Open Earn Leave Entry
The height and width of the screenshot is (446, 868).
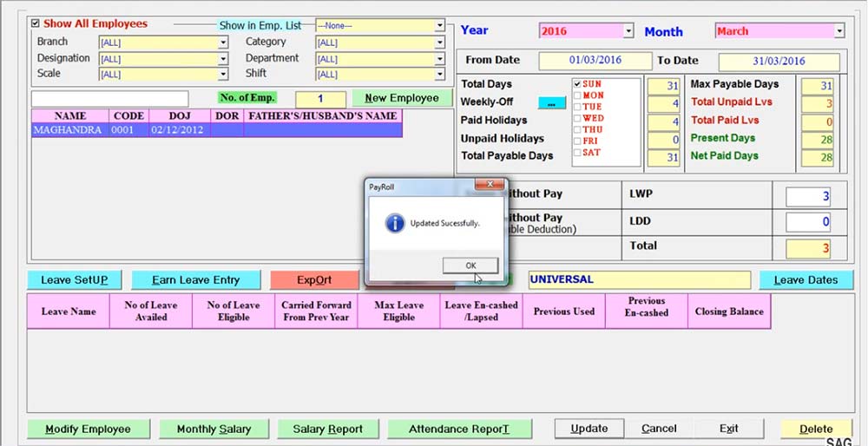196,280
